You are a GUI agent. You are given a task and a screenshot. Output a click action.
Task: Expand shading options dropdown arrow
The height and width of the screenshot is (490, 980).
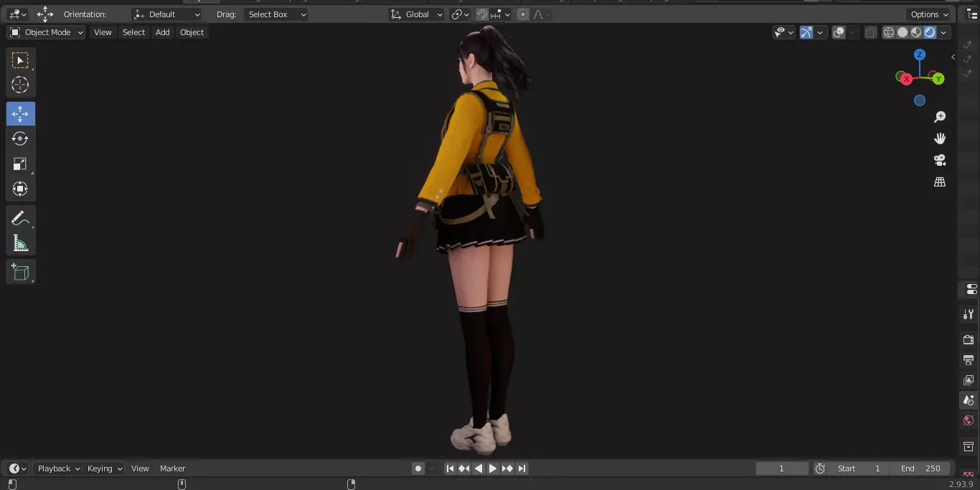click(944, 32)
